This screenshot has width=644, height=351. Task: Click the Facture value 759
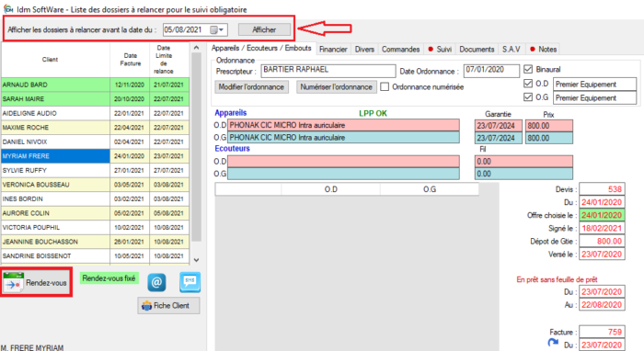click(x=602, y=332)
